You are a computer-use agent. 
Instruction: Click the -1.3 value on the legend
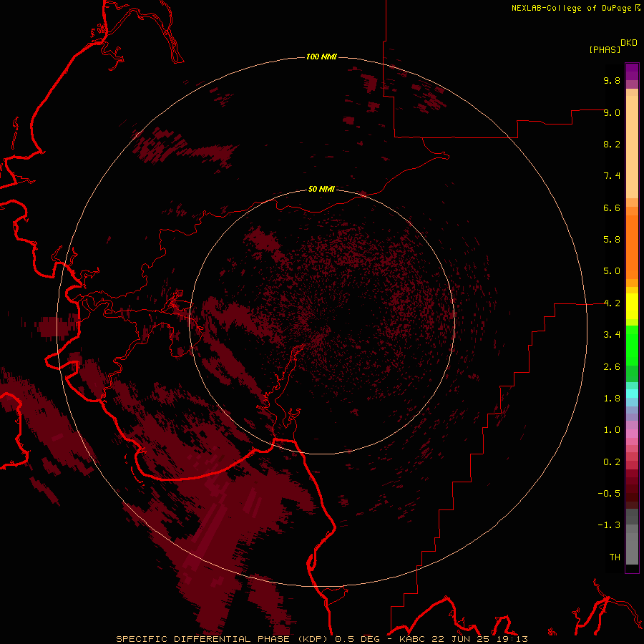click(x=609, y=525)
